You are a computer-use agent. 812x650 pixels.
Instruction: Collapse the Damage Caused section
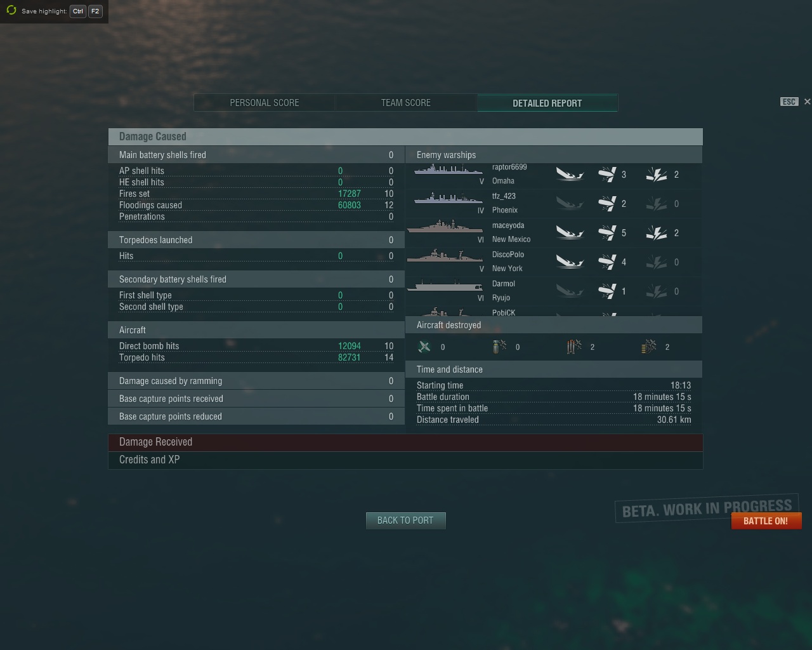(405, 136)
